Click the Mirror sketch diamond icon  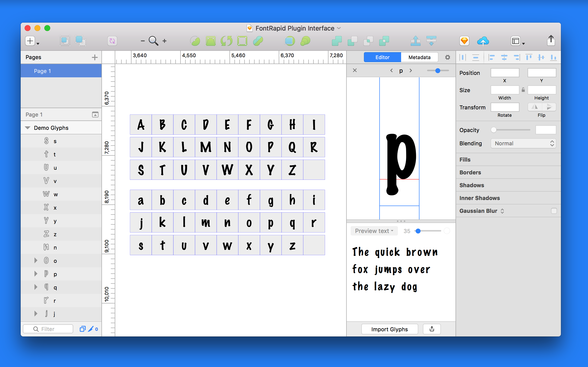pyautogui.click(x=464, y=41)
